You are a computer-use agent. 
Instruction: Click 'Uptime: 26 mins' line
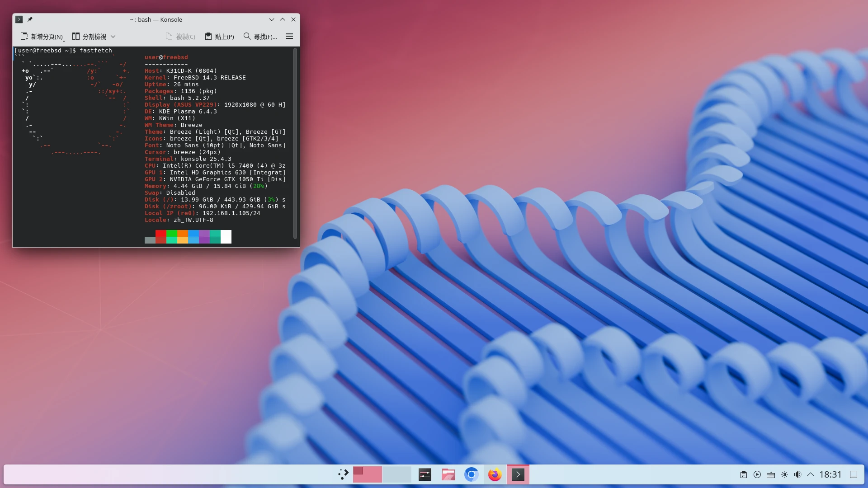click(172, 84)
